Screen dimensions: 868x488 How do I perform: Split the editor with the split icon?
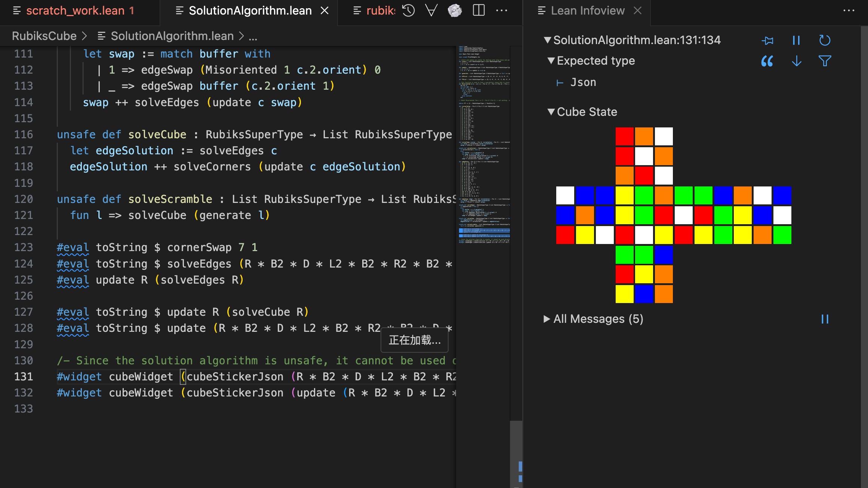(x=478, y=10)
